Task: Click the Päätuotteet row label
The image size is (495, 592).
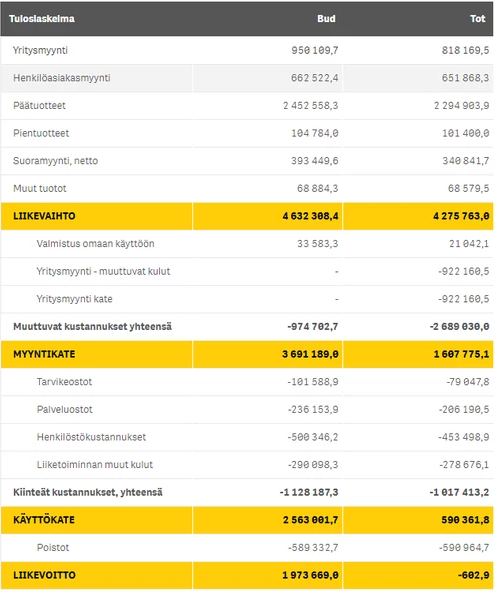Action: [x=39, y=105]
